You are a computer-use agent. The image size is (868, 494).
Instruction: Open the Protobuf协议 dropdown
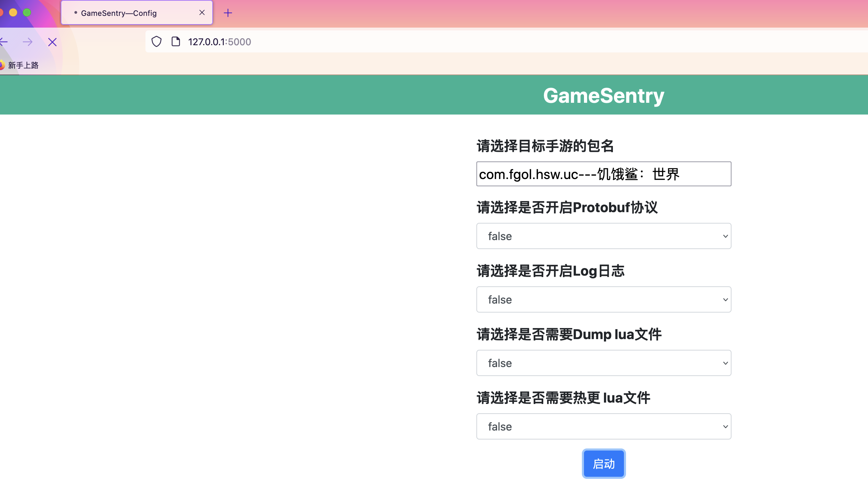tap(603, 236)
